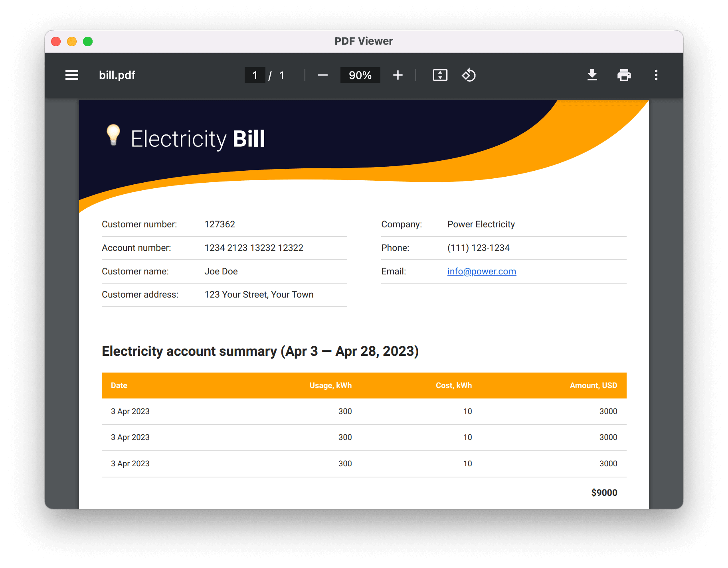Click the Usage, kWh column header
728x568 pixels.
(330, 385)
